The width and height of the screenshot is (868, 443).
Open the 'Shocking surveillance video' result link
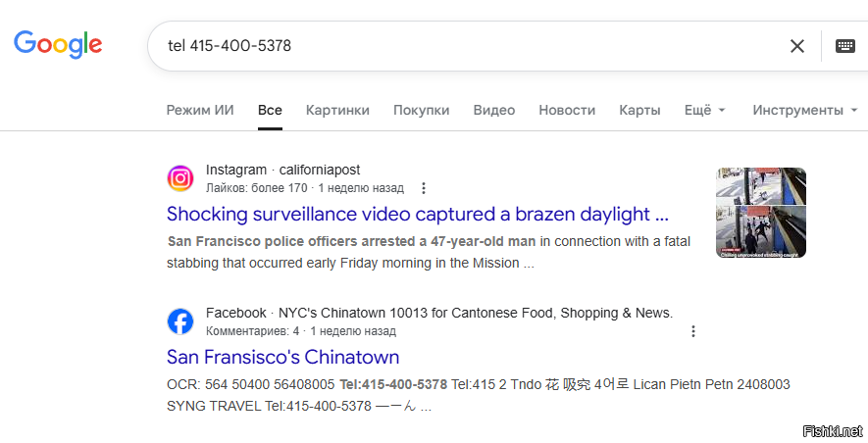(418, 214)
